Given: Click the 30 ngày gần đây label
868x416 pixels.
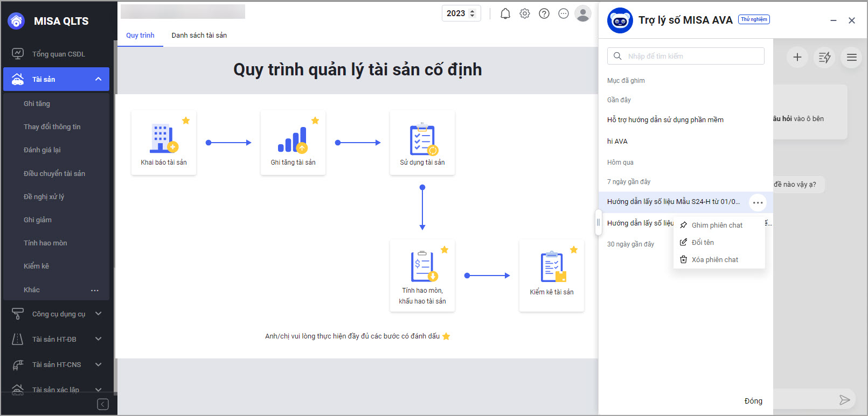Looking at the screenshot, I should point(631,244).
